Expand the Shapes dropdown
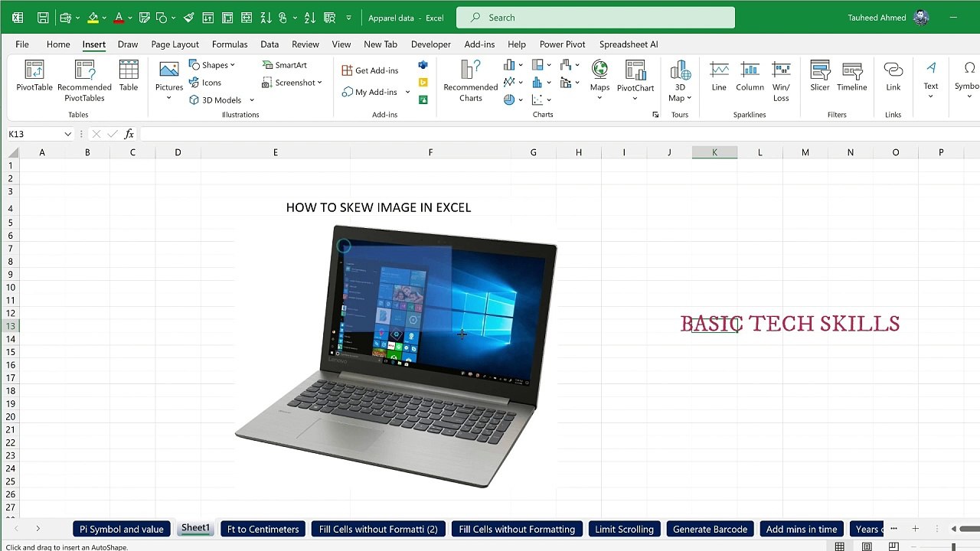The height and width of the screenshot is (551, 980). 232,65
